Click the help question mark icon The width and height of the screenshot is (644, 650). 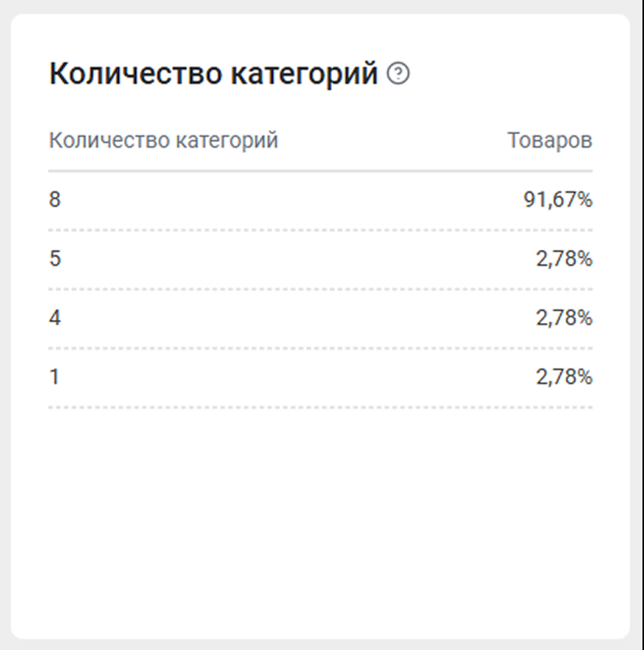click(x=398, y=74)
